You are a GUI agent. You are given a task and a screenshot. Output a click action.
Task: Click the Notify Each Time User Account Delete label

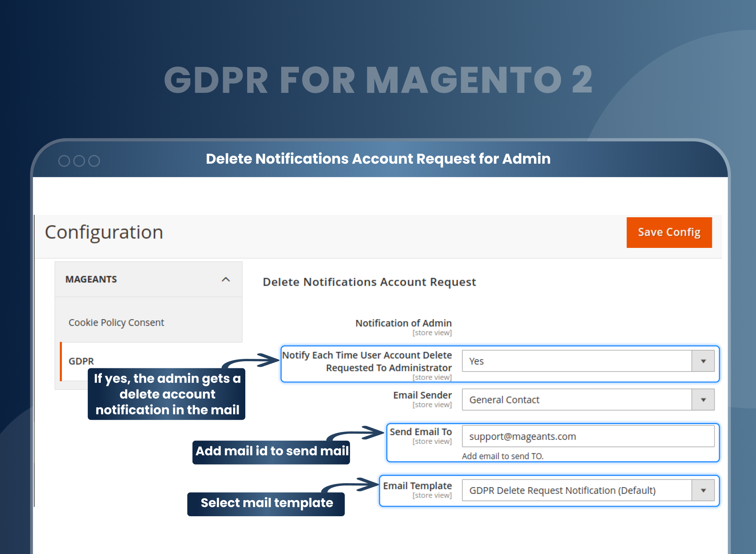pyautogui.click(x=367, y=361)
